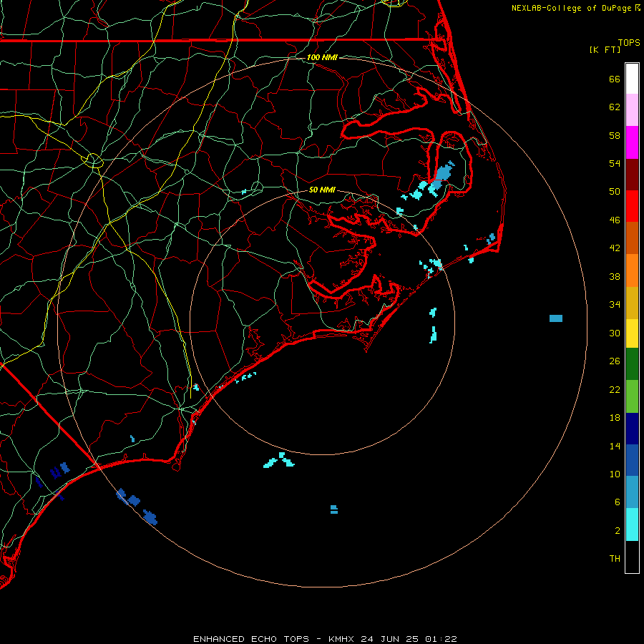Click the legend value '22'
644x644 pixels.
tap(615, 390)
